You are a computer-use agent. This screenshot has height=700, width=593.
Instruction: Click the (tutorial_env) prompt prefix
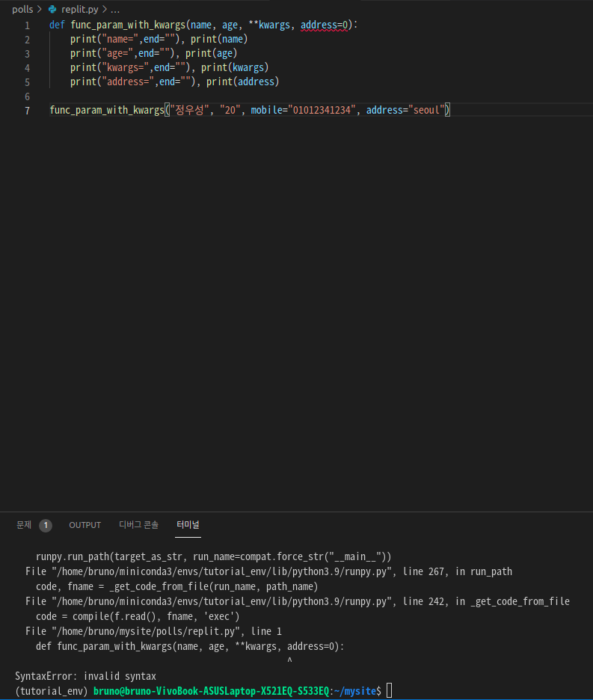pyautogui.click(x=52, y=691)
